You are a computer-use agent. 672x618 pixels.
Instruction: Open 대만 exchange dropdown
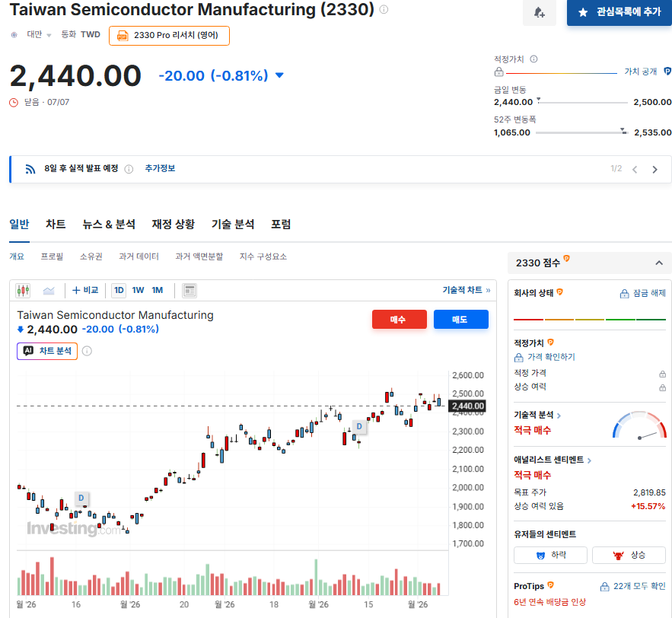tap(39, 35)
